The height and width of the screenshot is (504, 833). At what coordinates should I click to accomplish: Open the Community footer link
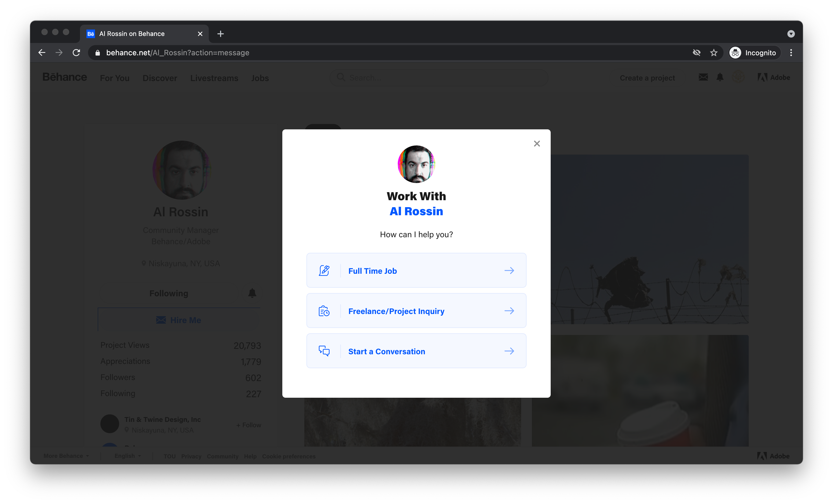coord(222,456)
